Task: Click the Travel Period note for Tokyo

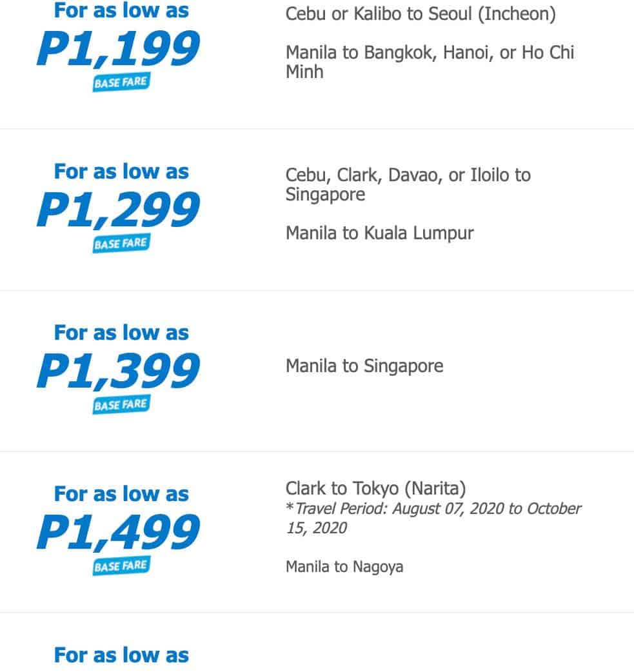Action: [433, 518]
